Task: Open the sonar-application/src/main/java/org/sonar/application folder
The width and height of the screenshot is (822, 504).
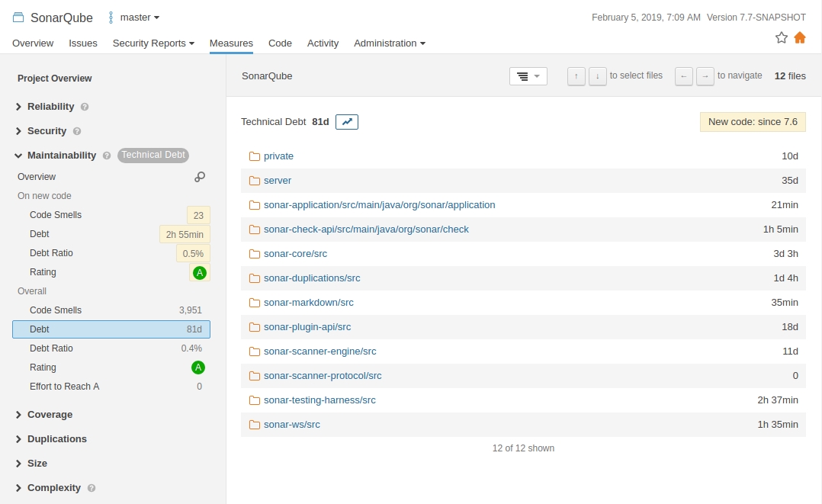Action: tap(380, 205)
